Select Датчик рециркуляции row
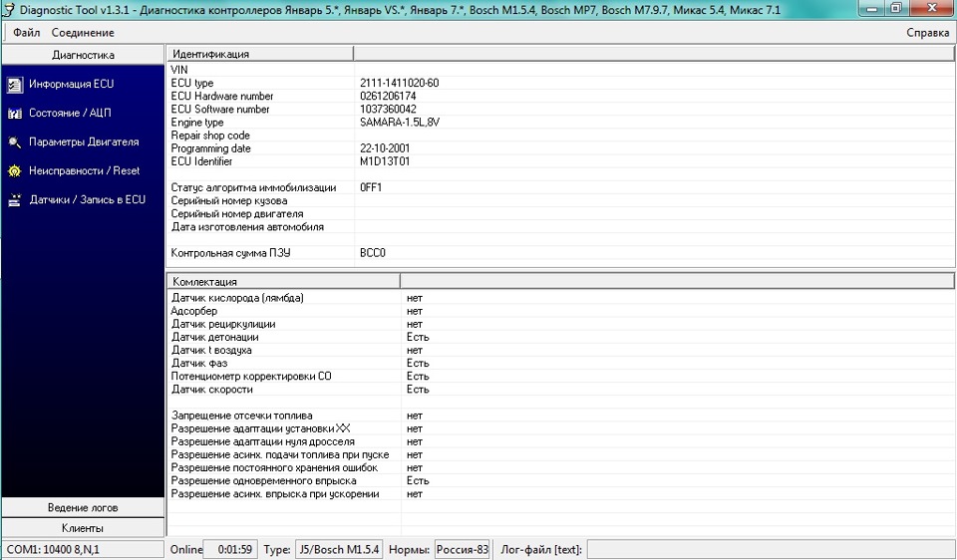 coord(560,325)
